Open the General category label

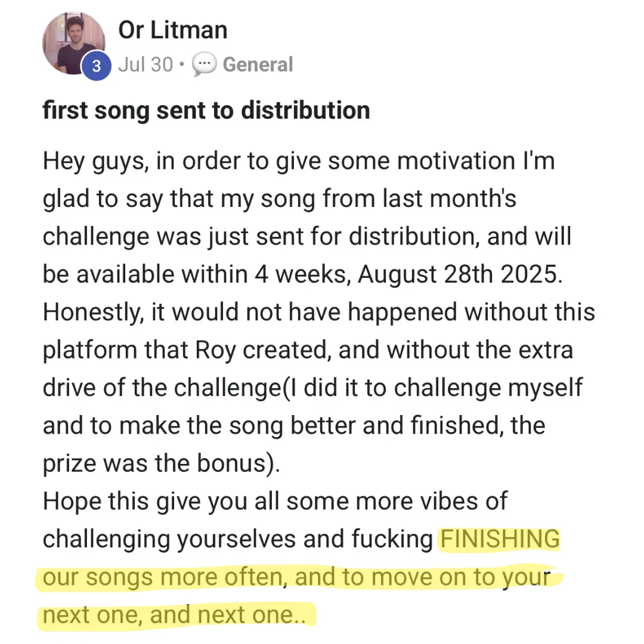[x=258, y=65]
